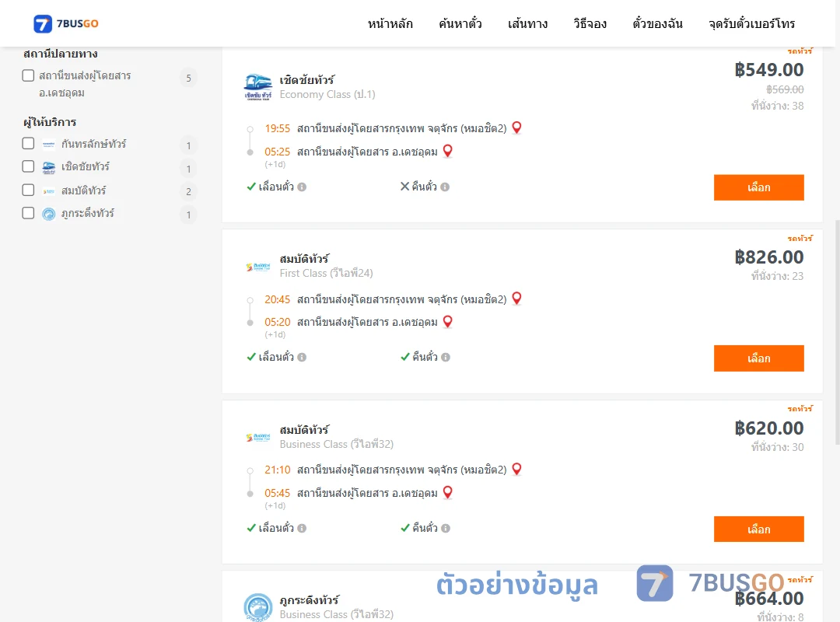Click the ภูกระดึงทัวร์ logo on the ฿664.00 card
840x622 pixels.
click(258, 607)
